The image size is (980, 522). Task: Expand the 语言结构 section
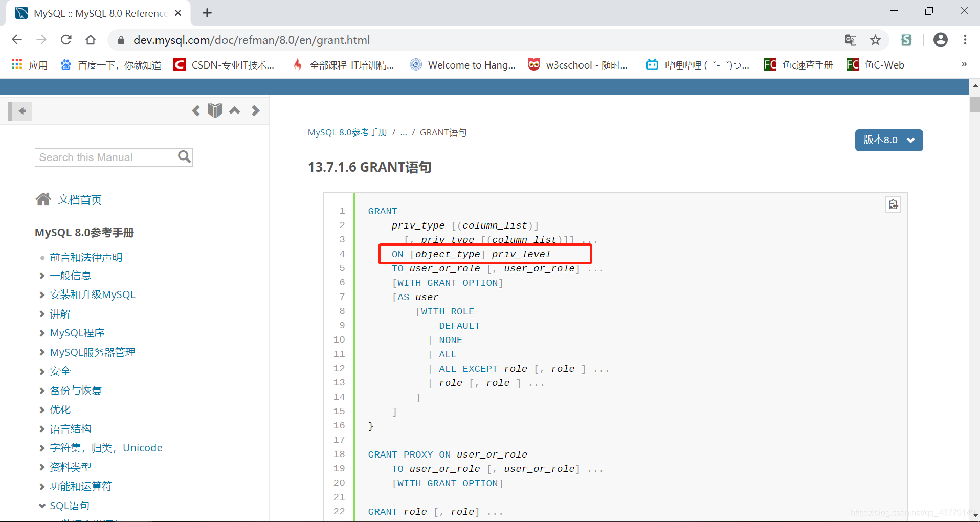(42, 429)
